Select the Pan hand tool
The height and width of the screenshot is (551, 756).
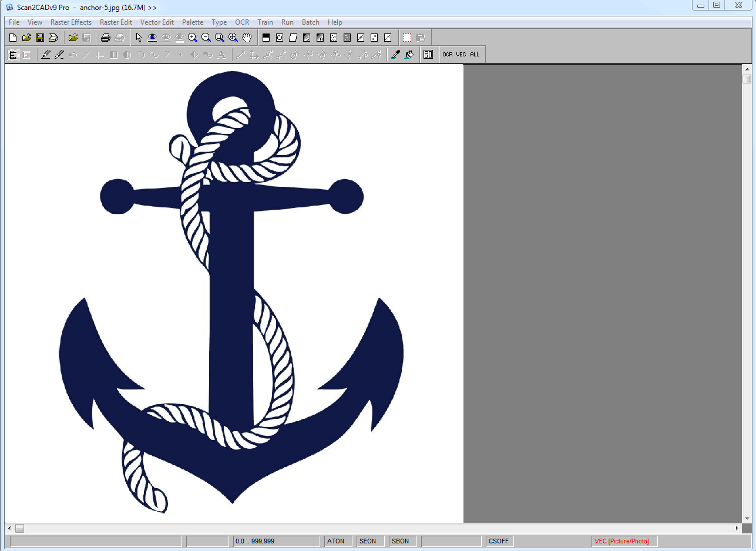click(x=247, y=37)
